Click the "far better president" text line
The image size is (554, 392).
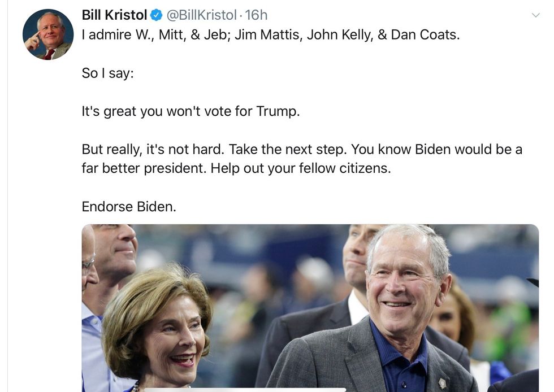(x=236, y=169)
